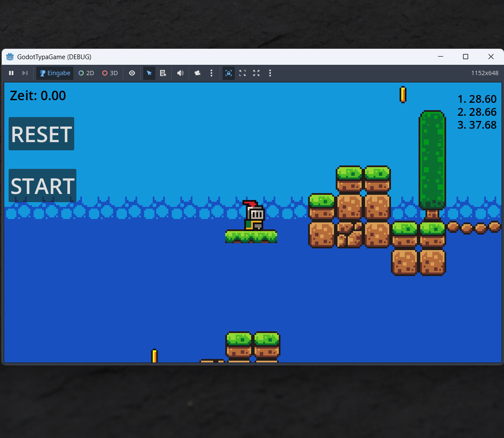Screen dimensions: 504x438
Task: Click the START button in game
Action: [x=42, y=185]
